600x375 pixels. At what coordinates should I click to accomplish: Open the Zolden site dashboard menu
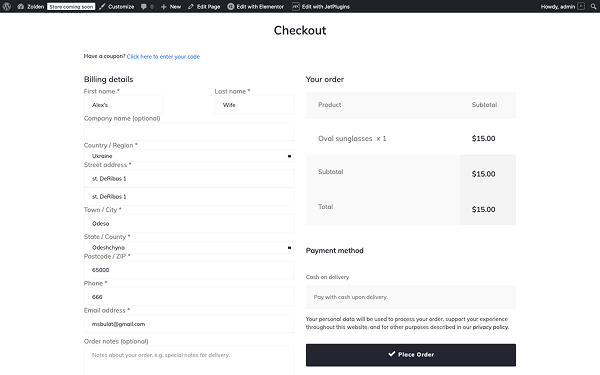[31, 7]
